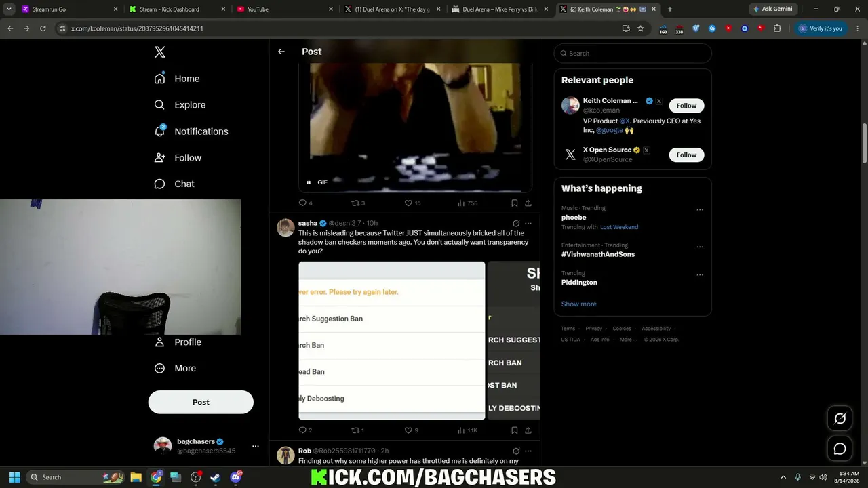Image resolution: width=868 pixels, height=488 pixels.
Task: Click Show more under What's happening
Action: coord(579,304)
